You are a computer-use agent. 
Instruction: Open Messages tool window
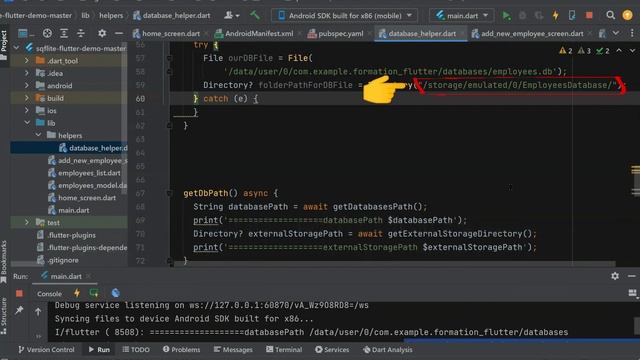[x=233, y=349]
